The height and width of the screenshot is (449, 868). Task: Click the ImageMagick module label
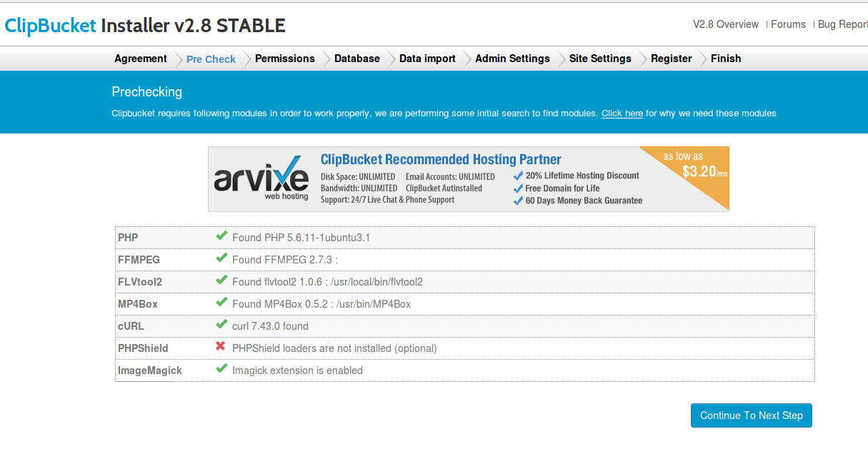pos(150,370)
